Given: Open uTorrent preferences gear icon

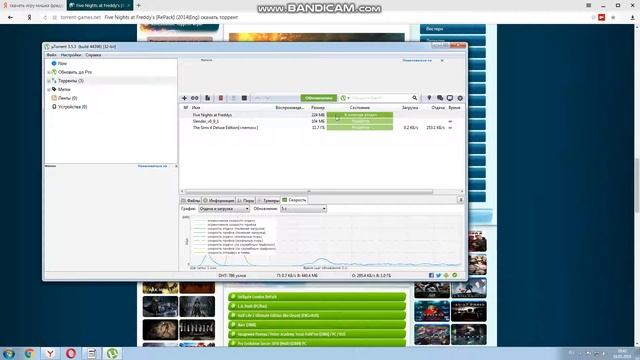Looking at the screenshot, I should (x=460, y=98).
